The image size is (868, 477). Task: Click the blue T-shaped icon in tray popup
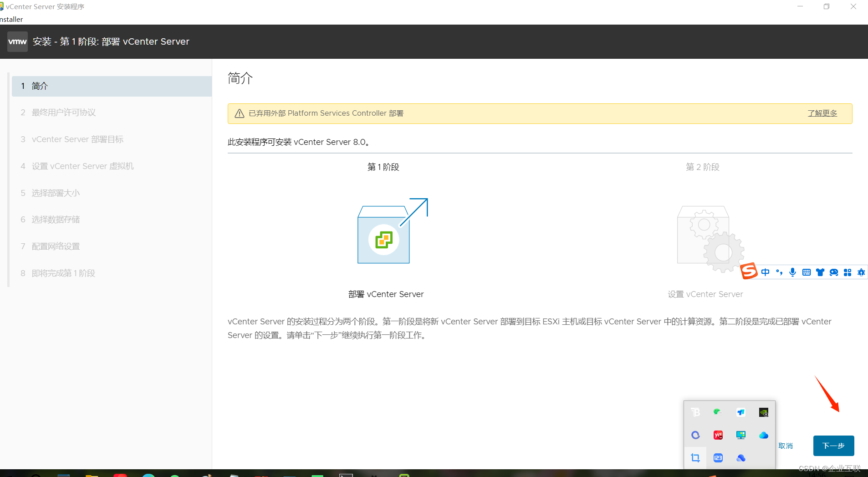[x=741, y=412]
